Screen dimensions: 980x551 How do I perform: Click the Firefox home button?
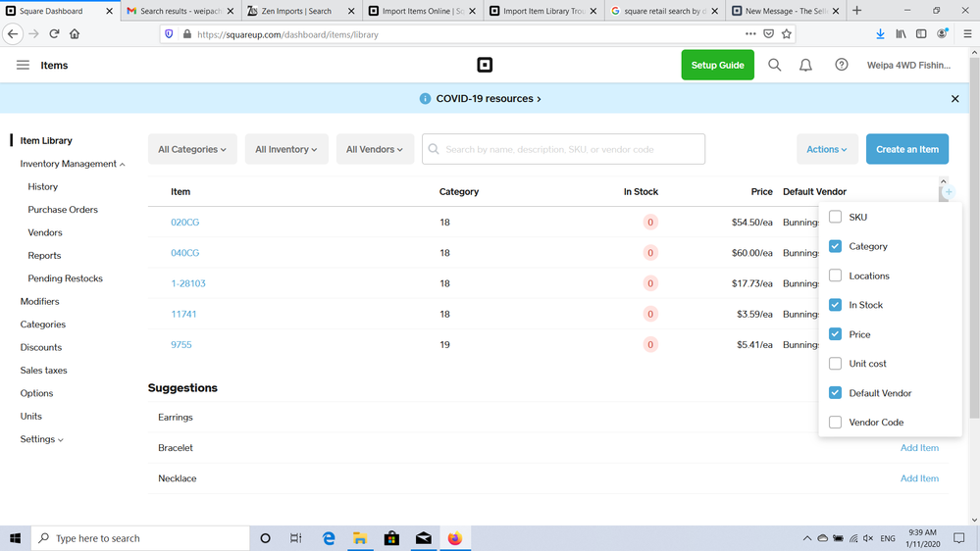(x=75, y=33)
